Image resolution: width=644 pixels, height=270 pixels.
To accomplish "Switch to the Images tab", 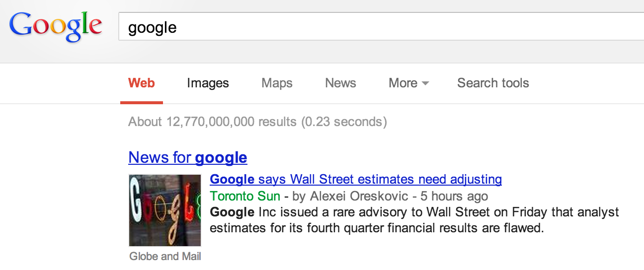I will click(208, 83).
